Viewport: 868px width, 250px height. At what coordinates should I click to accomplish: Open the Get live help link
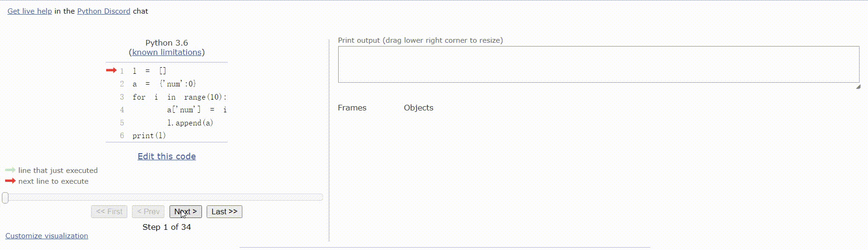30,11
